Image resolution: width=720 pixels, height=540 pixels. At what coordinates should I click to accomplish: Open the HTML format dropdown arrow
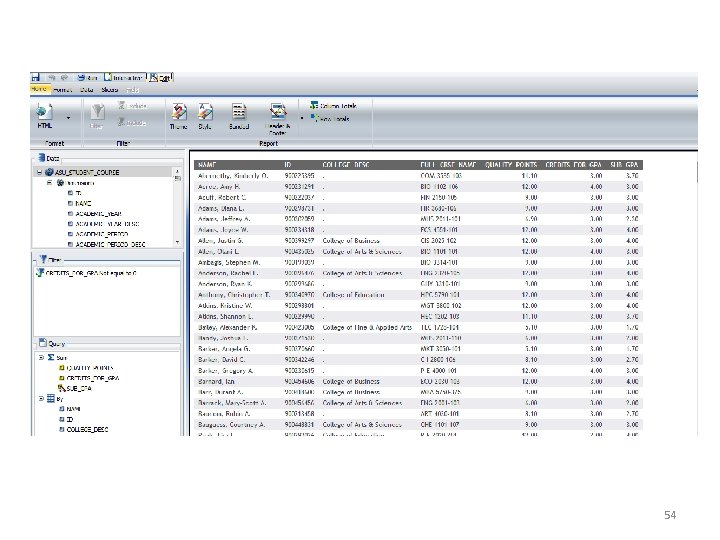point(68,118)
